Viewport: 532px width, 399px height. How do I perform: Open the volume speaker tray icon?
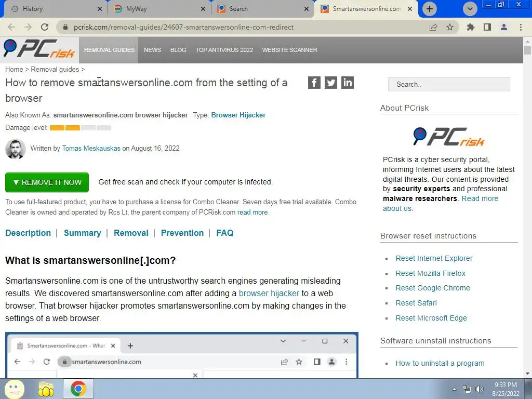point(480,389)
